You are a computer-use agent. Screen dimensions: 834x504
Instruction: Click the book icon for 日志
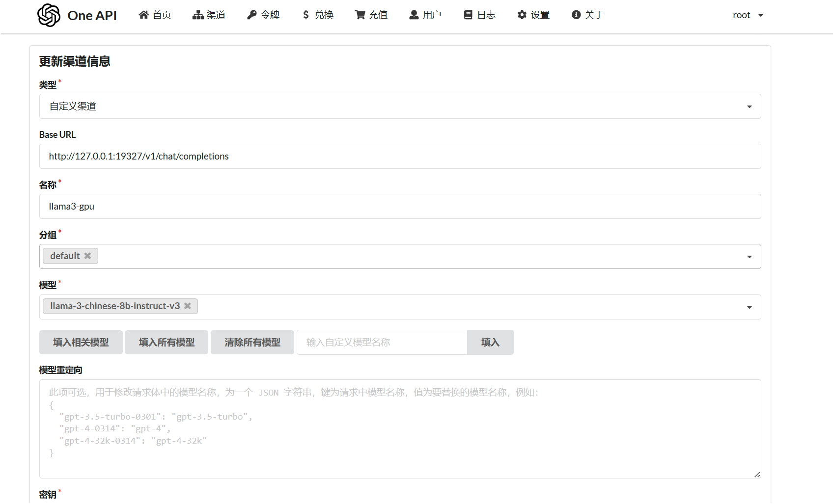[x=468, y=15]
